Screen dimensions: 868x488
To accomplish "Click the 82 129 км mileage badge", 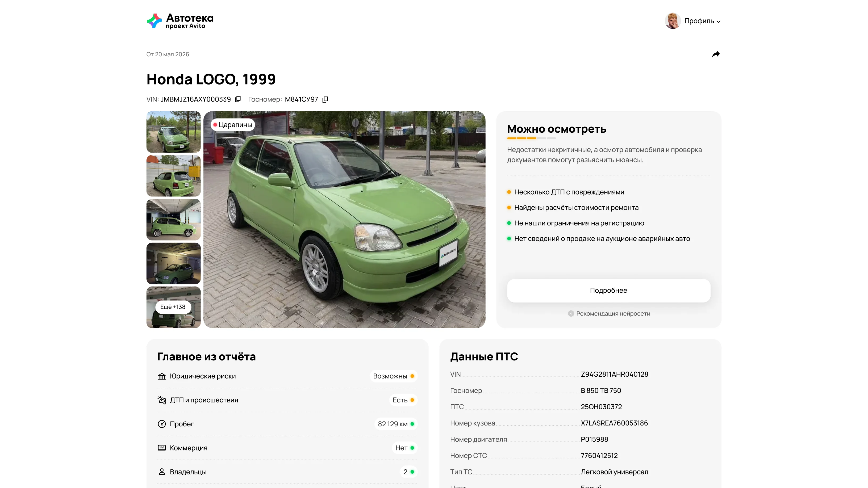I will click(x=396, y=424).
